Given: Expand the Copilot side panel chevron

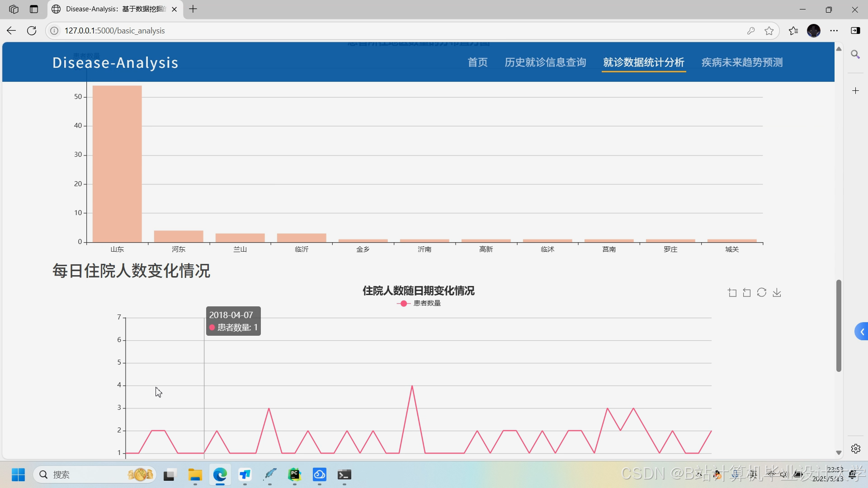Looking at the screenshot, I should (x=862, y=331).
